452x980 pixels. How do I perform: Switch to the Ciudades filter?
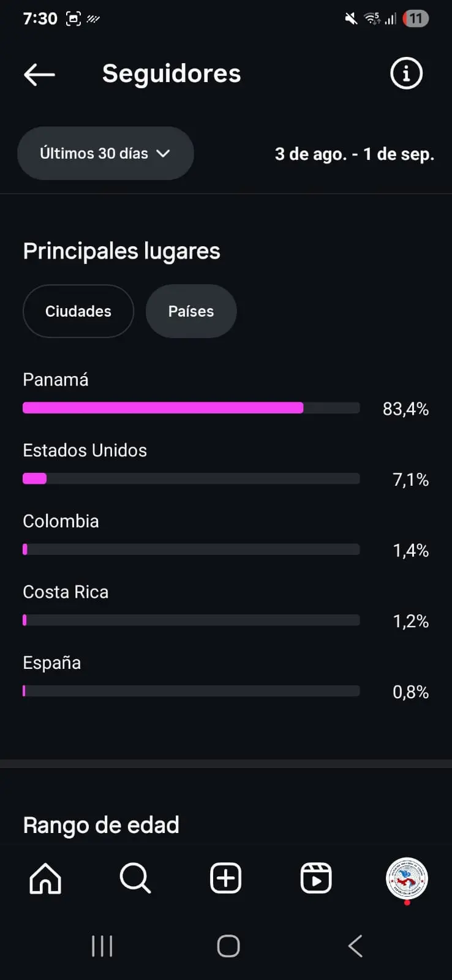coord(78,311)
